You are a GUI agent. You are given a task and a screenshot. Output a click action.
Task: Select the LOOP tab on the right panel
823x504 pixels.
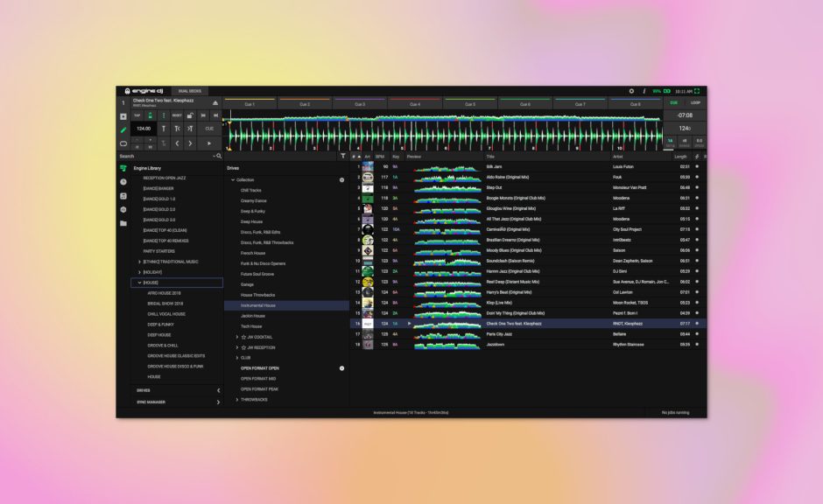[x=694, y=102]
